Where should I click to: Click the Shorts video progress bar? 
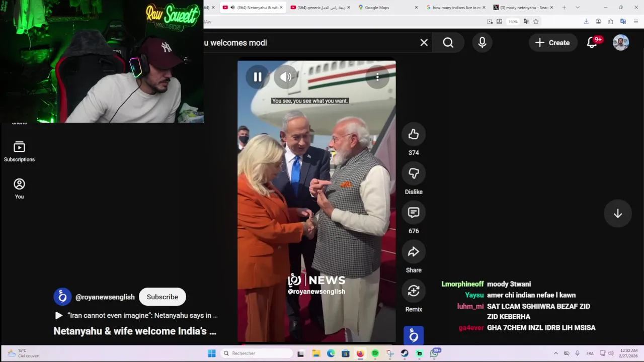click(x=316, y=344)
